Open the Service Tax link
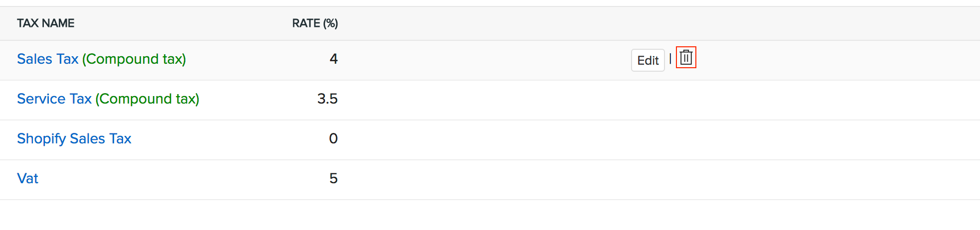Viewport: 980px width, 230px height. pyautogui.click(x=54, y=99)
